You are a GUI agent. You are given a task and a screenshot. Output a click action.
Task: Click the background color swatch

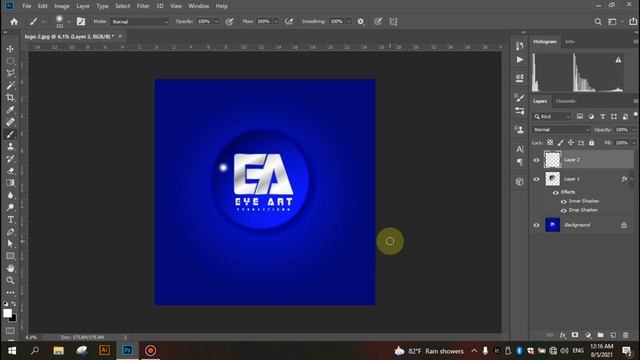[x=13, y=318]
